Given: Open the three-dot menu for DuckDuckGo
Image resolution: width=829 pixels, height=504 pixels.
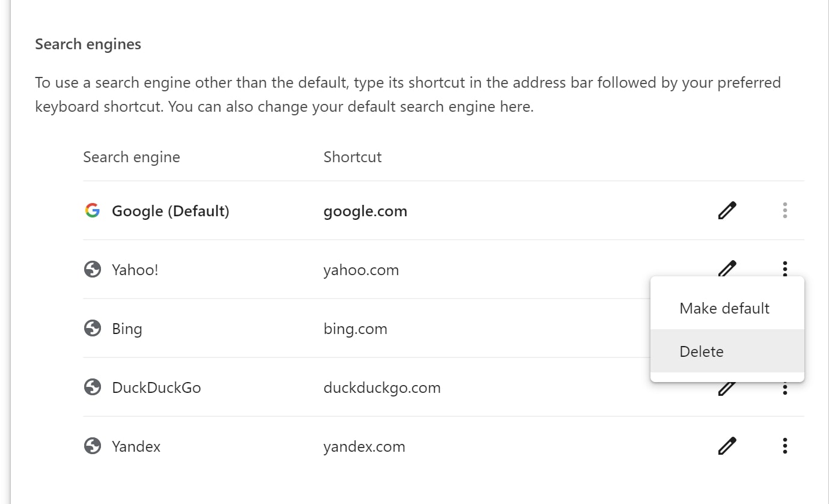Looking at the screenshot, I should click(785, 389).
